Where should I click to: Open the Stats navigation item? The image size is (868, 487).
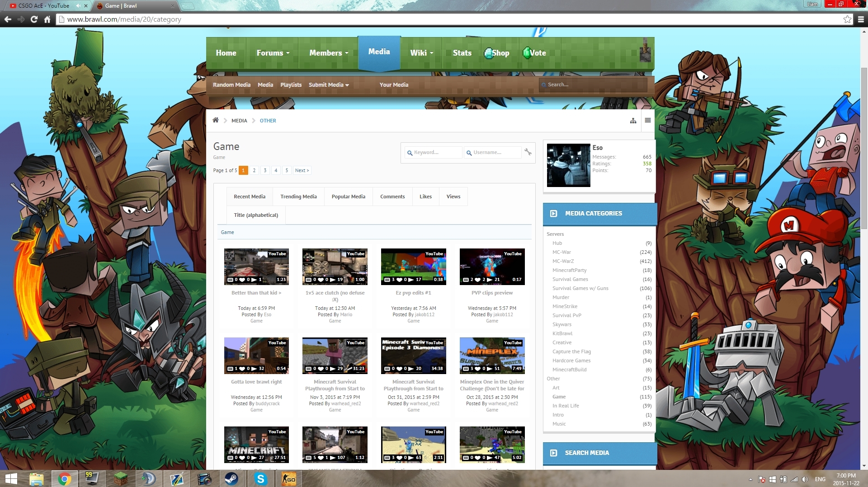click(x=462, y=53)
